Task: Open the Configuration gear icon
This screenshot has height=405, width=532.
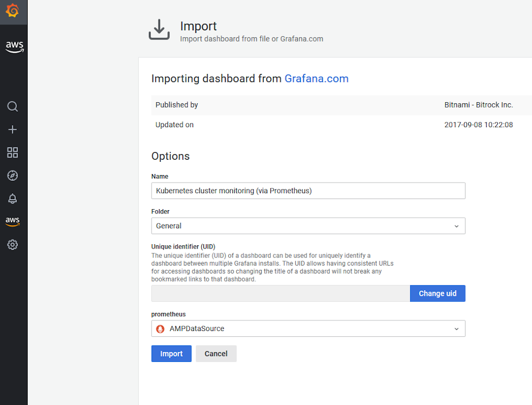Action: click(13, 245)
